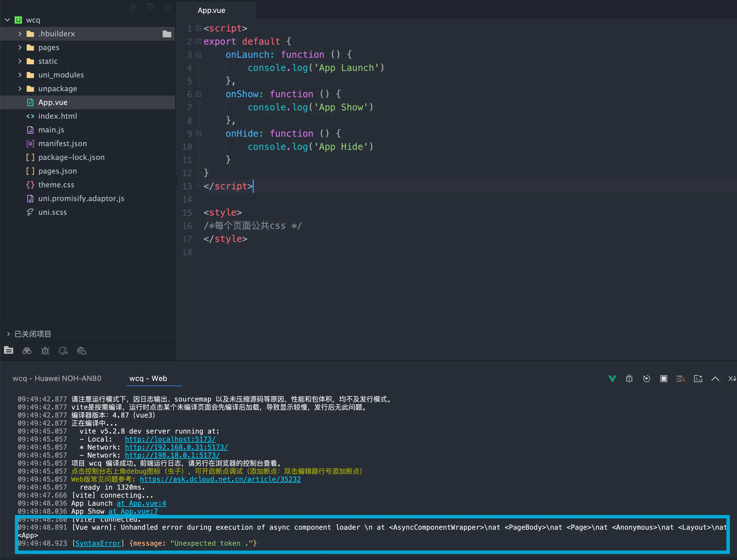Switch to wcq - Huawei NOH-AN80 console tab

(x=57, y=378)
